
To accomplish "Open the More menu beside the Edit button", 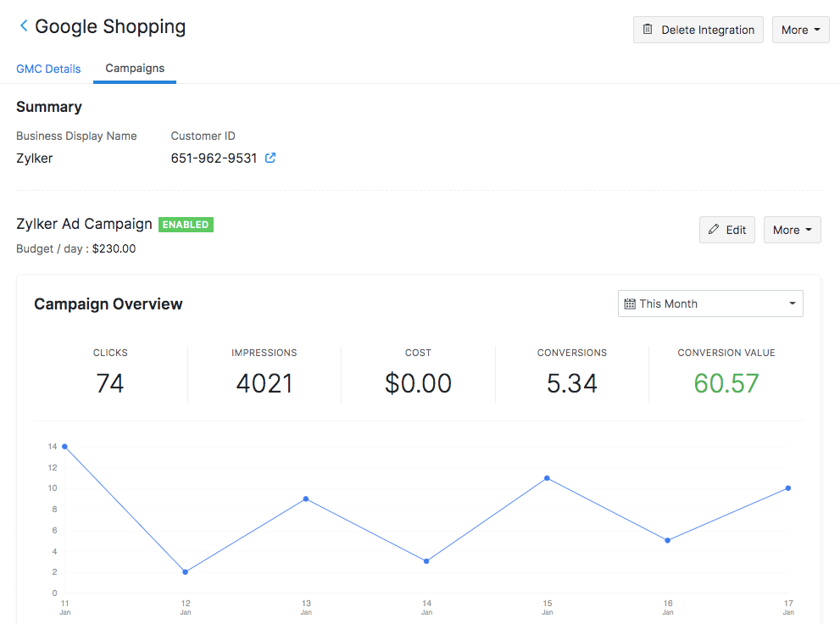I will coord(792,229).
